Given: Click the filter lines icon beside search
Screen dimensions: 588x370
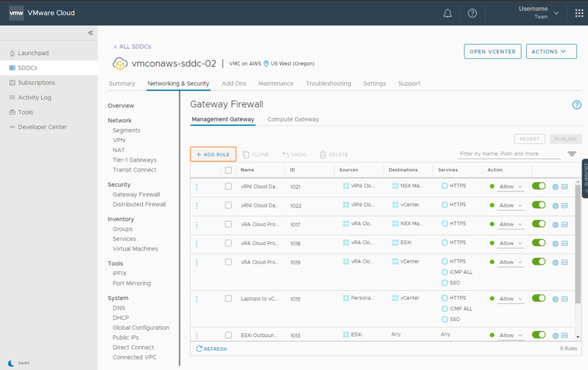Looking at the screenshot, I should (x=572, y=154).
